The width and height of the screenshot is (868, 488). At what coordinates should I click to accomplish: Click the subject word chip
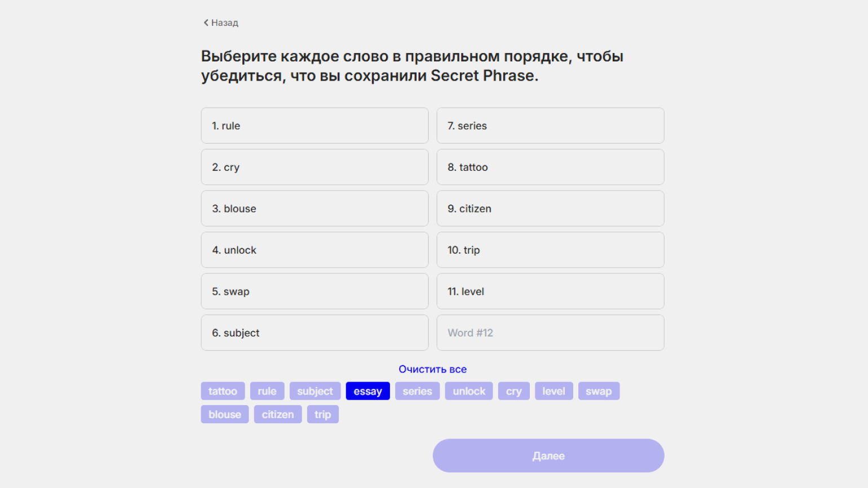point(315,391)
